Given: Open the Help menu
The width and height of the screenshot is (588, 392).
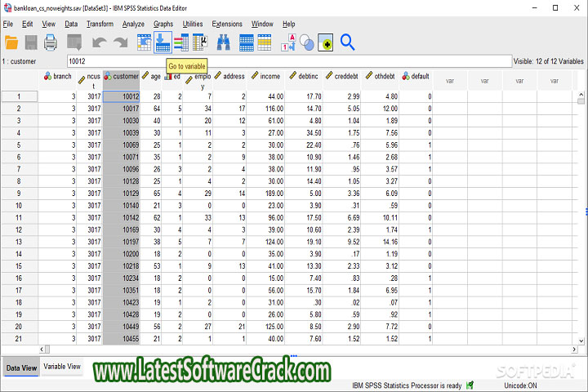Looking at the screenshot, I should 289,24.
